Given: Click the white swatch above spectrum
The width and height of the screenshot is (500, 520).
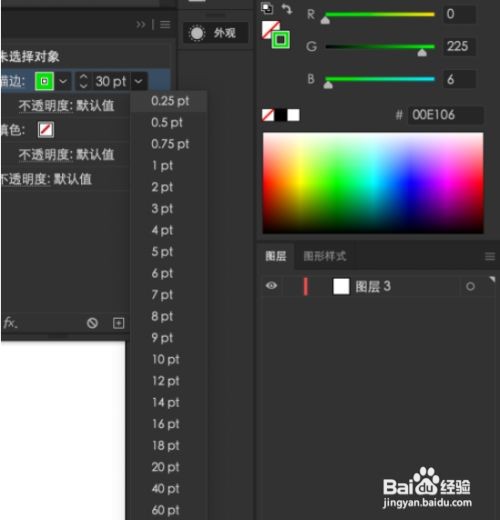Looking at the screenshot, I should 293,115.
